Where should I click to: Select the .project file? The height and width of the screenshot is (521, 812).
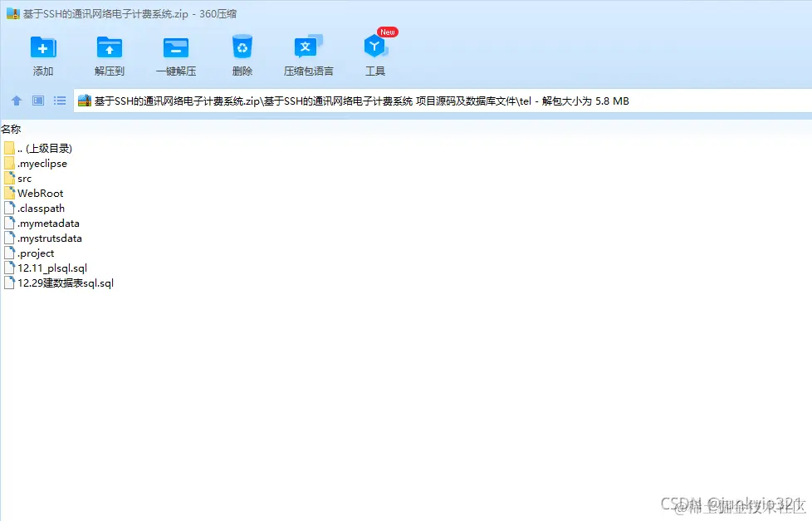tap(35, 253)
